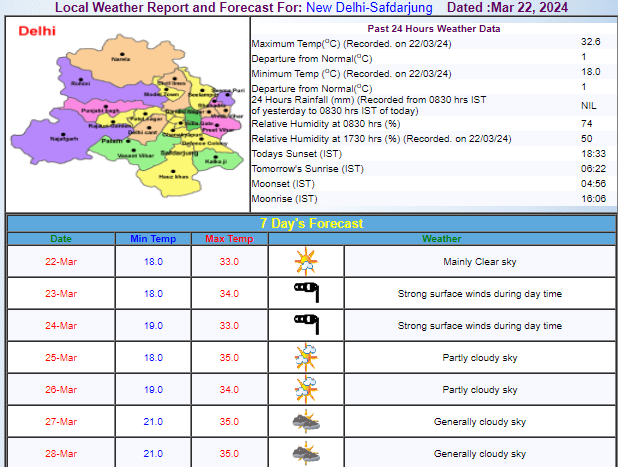Viewport: 618px width, 467px height.
Task: Click Rohini on the Delhi map
Action: [x=81, y=82]
